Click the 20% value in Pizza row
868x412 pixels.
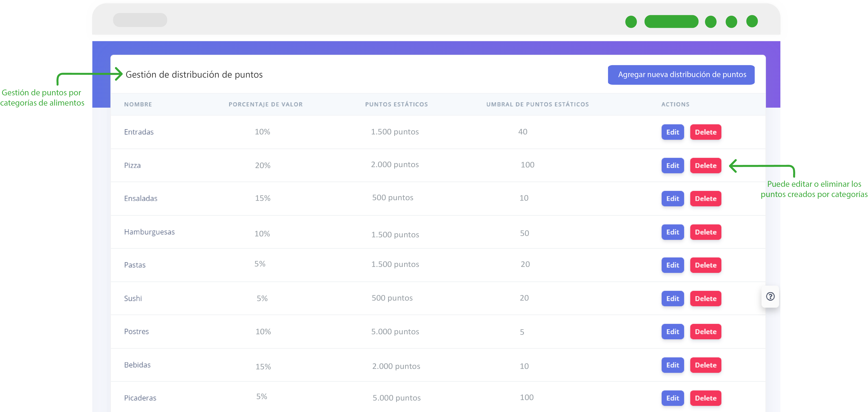(x=263, y=165)
